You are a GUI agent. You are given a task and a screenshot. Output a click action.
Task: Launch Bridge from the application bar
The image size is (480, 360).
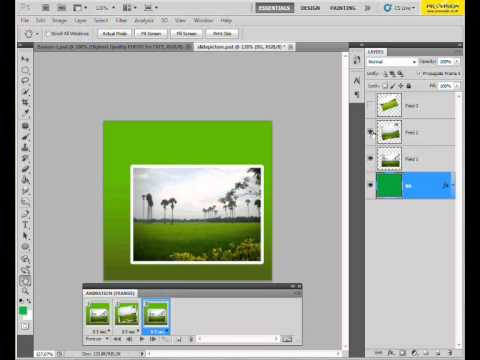[46, 8]
